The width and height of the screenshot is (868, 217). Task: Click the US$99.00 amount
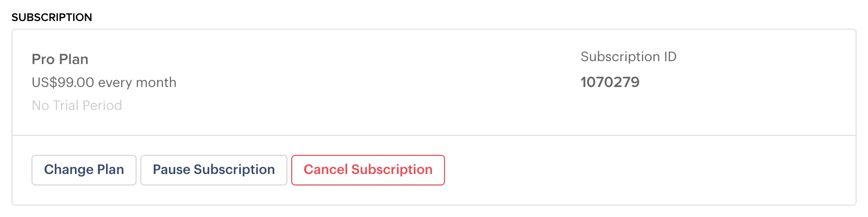(x=63, y=82)
